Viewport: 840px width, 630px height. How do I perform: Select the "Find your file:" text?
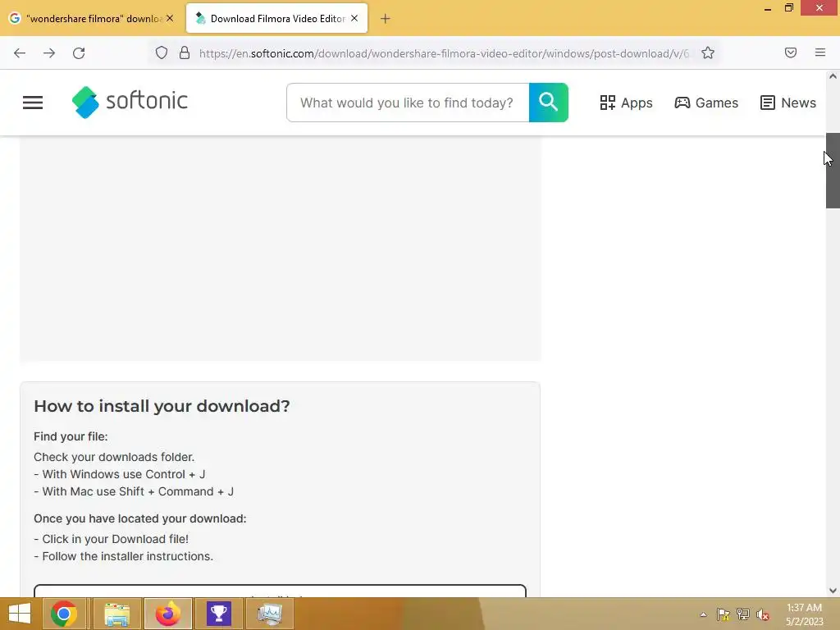click(x=71, y=436)
